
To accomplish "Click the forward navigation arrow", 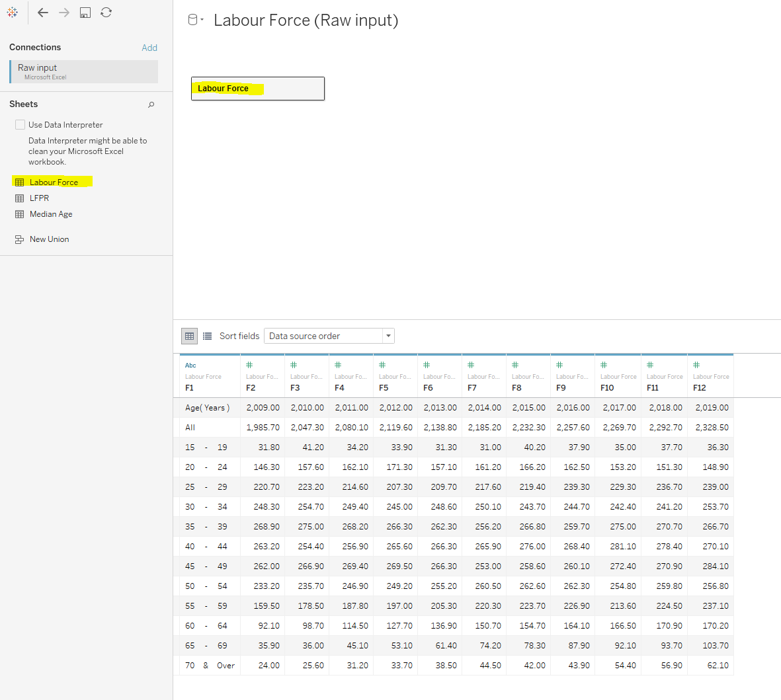I will (x=63, y=12).
